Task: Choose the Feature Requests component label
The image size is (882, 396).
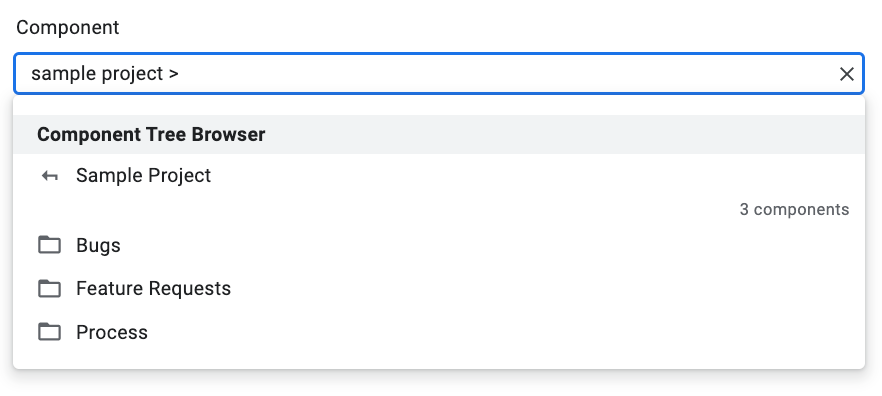Action: coord(154,289)
